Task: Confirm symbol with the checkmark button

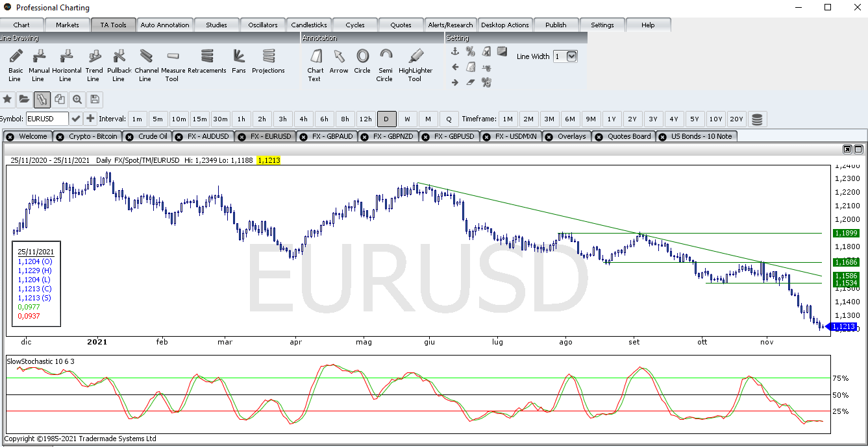Action: 76,119
